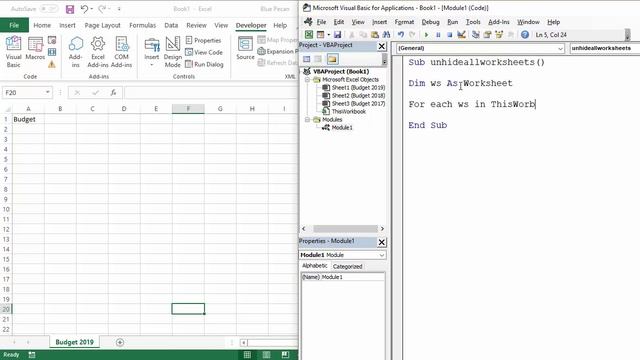The width and height of the screenshot is (640, 360).
Task: Click Properties in Controls group
Action: coord(203,40)
